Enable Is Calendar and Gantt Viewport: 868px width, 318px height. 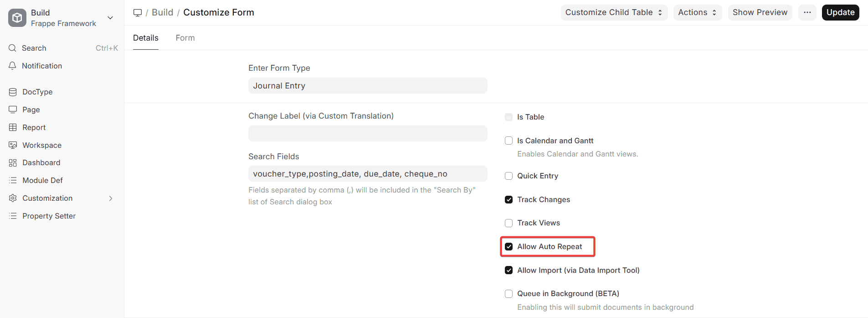[x=509, y=141]
